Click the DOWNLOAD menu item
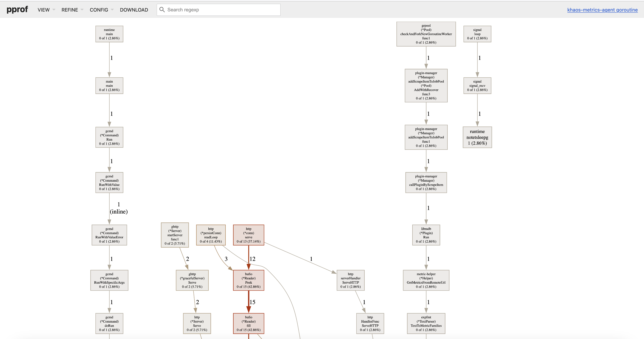This screenshot has height=339, width=644. 134,10
